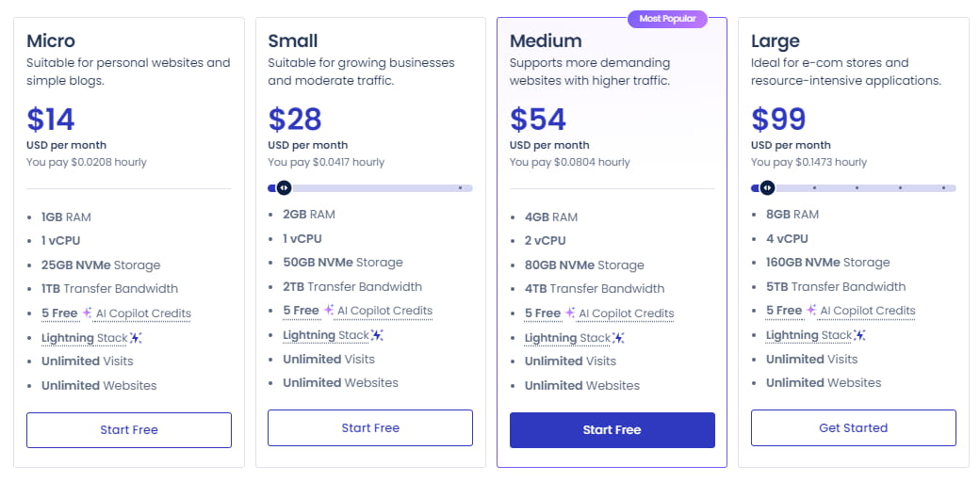This screenshot has height=482, width=980.
Task: Click the Large plan's Lightning Stack bolt icon
Action: coord(859,335)
